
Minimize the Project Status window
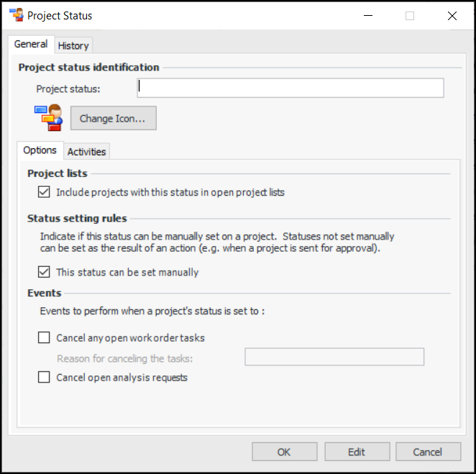click(367, 16)
